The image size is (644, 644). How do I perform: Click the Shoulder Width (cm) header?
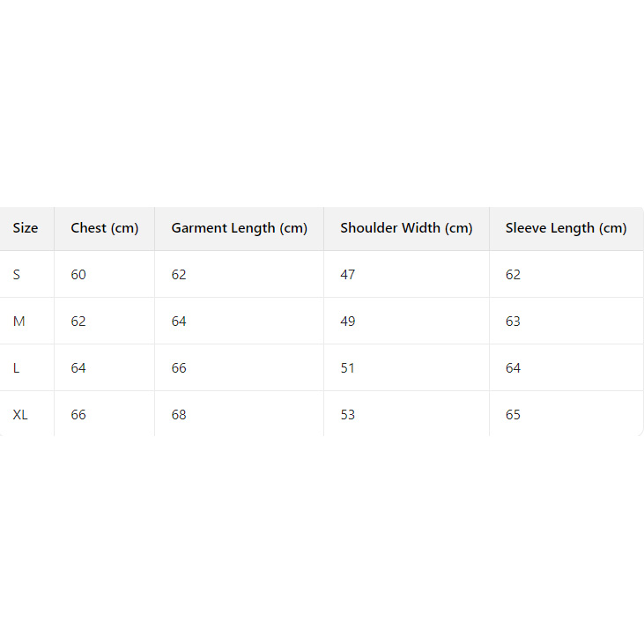click(406, 228)
